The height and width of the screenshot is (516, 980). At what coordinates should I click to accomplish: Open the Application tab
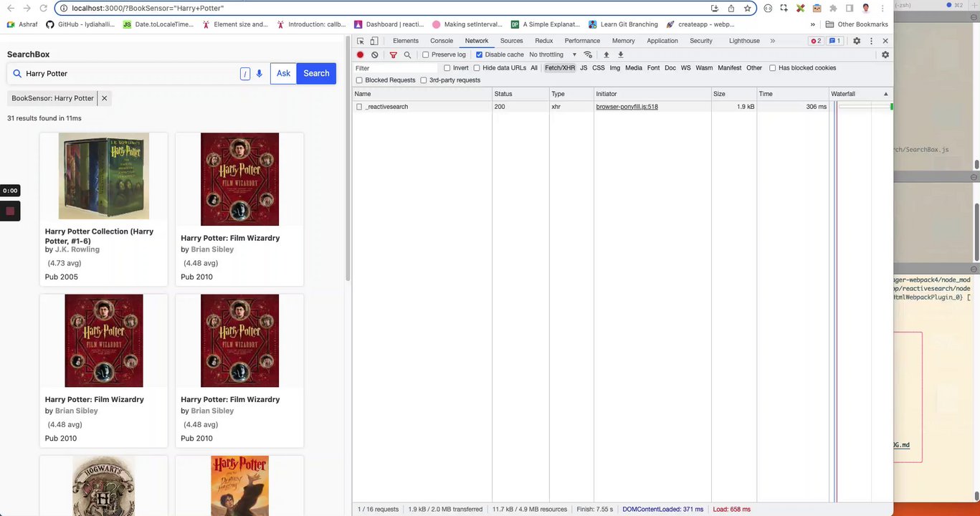662,41
